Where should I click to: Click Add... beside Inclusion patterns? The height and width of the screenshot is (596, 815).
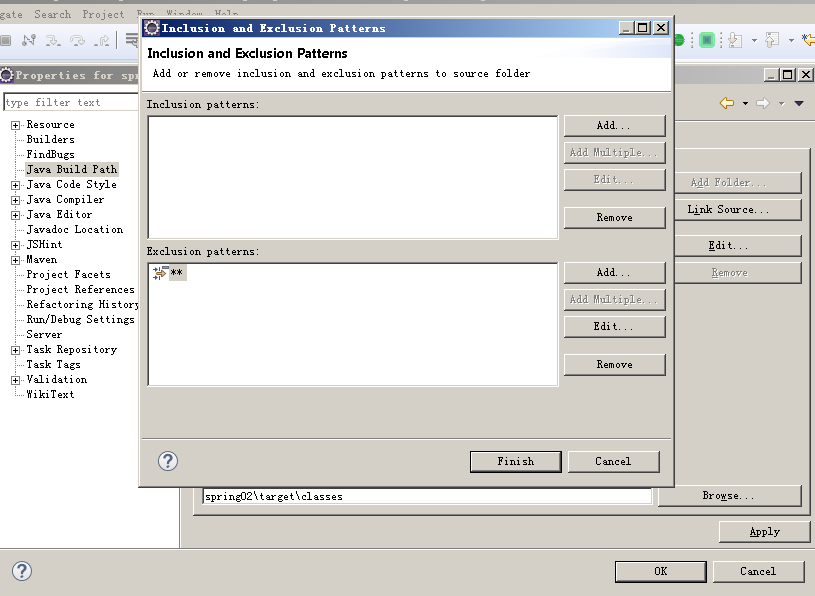click(x=614, y=125)
